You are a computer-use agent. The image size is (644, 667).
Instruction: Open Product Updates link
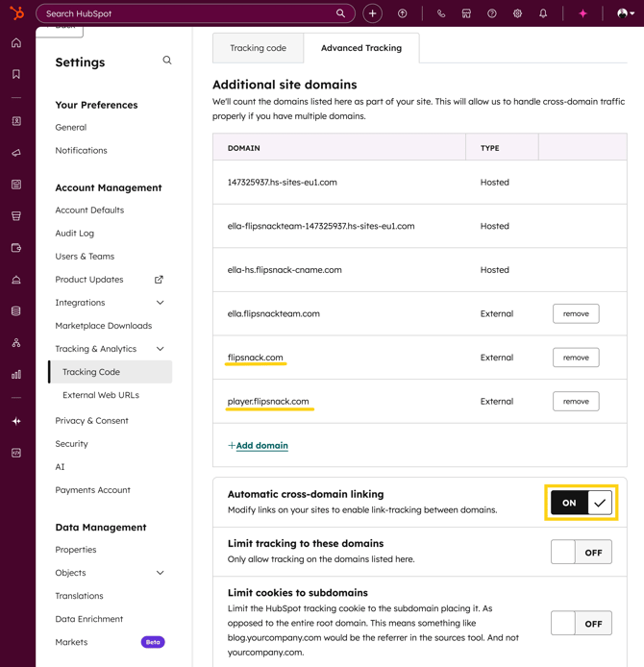(x=88, y=280)
